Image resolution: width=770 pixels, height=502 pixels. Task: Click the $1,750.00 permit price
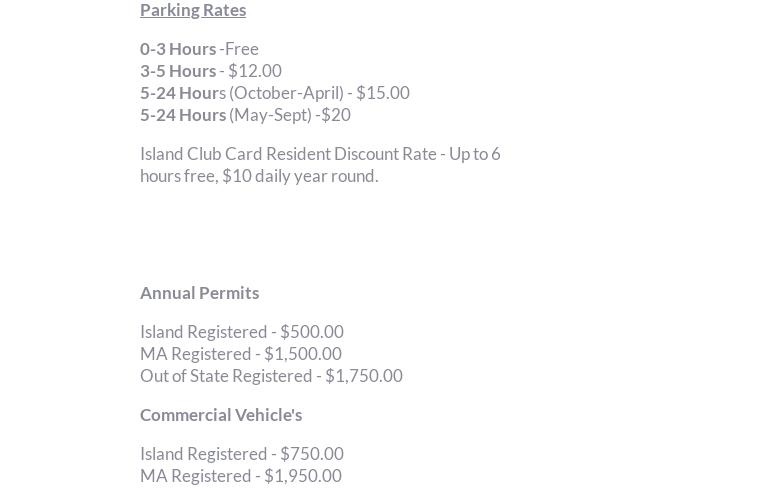[364, 376]
